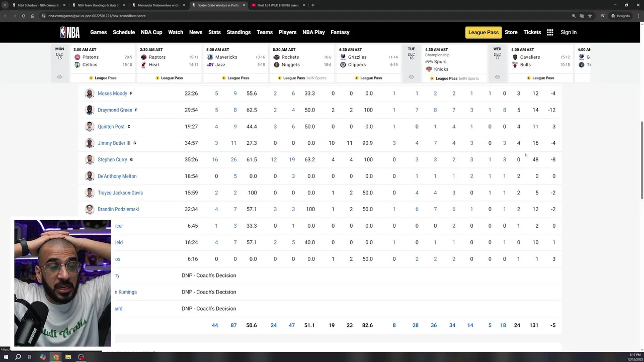Open De'Anthony Melton player link
644x362 pixels.
click(x=117, y=176)
